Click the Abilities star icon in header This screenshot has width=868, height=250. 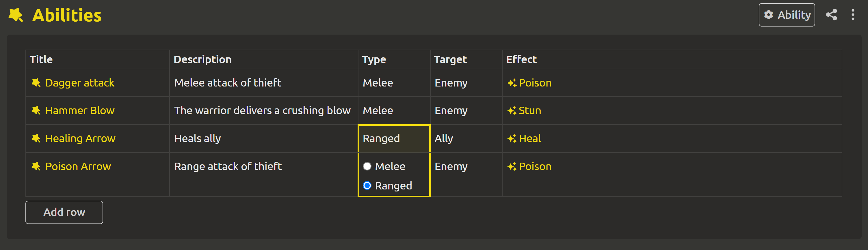[x=16, y=15]
